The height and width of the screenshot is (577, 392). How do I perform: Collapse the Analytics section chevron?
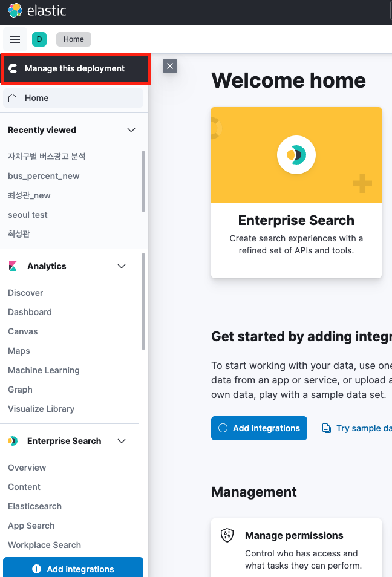pyautogui.click(x=122, y=266)
